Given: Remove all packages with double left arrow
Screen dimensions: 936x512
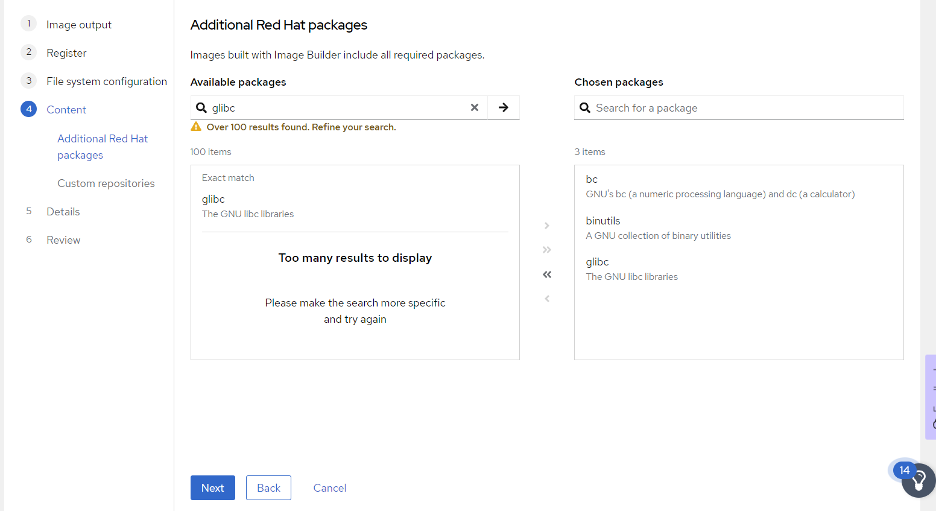Looking at the screenshot, I should (547, 274).
